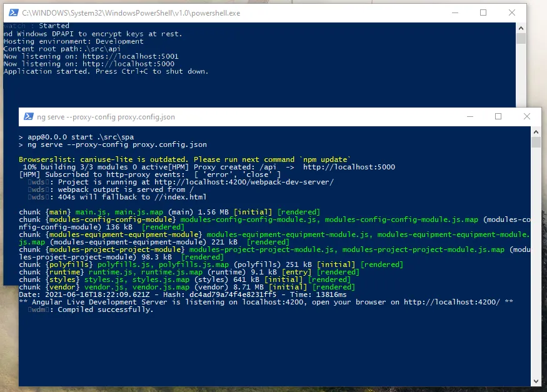Click the PowerShell icon in the ng serve title bar
The height and width of the screenshot is (392, 547).
(x=29, y=116)
